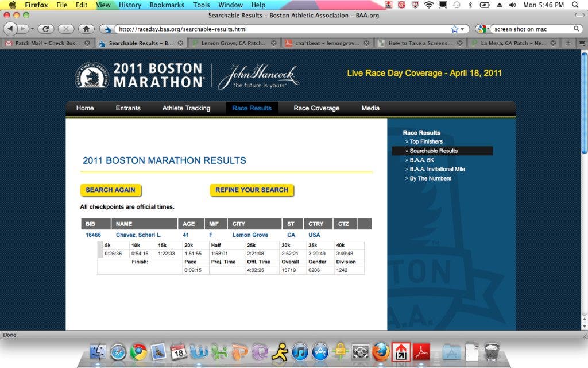Image resolution: width=588 pixels, height=368 pixels.
Task: Click the Home nav item
Action: click(85, 108)
